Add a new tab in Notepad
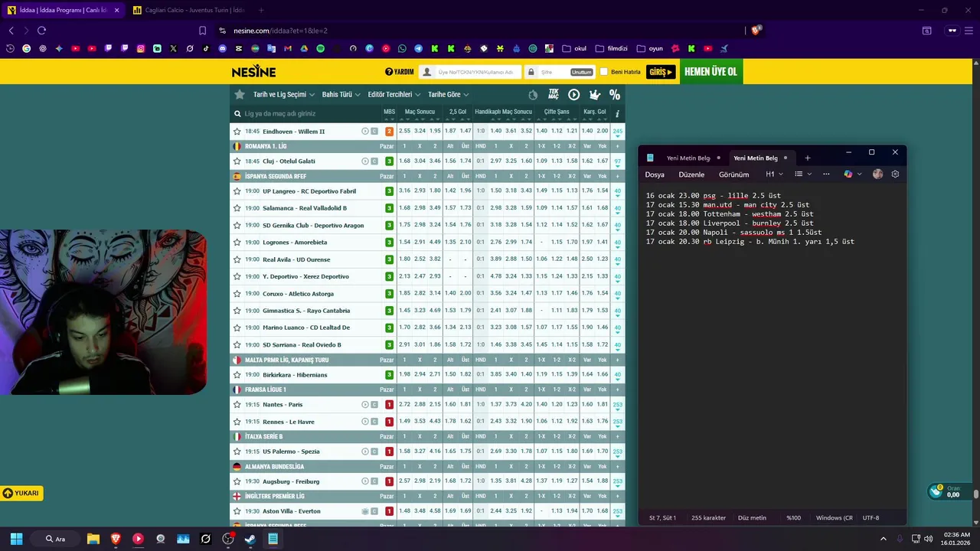The width and height of the screenshot is (980, 551). (x=807, y=158)
